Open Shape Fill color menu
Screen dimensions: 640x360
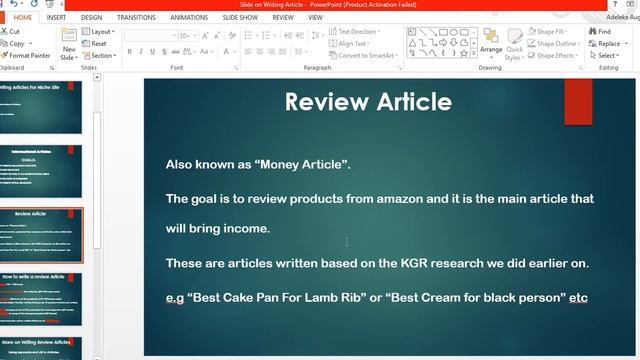pos(547,31)
